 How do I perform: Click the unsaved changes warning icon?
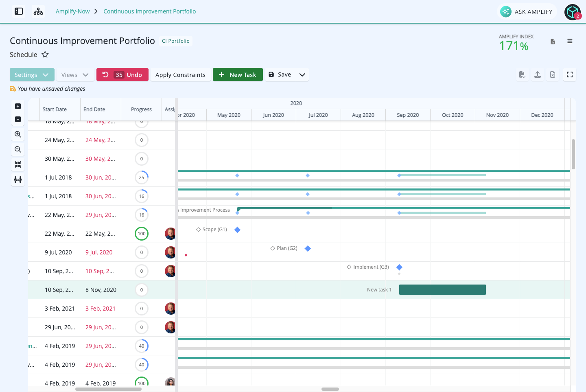tap(13, 89)
